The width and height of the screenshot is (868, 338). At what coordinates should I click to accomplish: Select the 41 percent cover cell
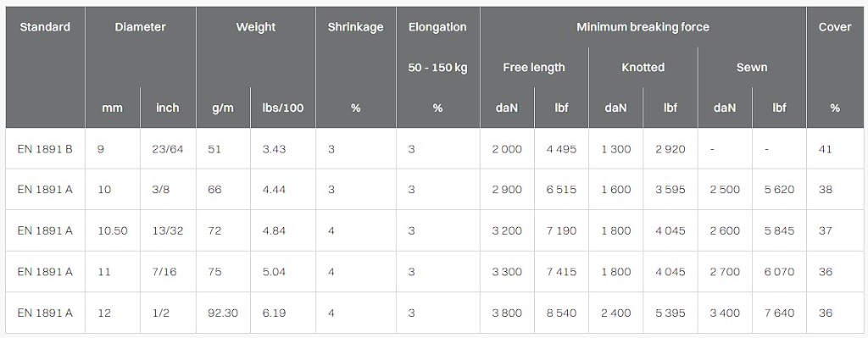point(825,149)
